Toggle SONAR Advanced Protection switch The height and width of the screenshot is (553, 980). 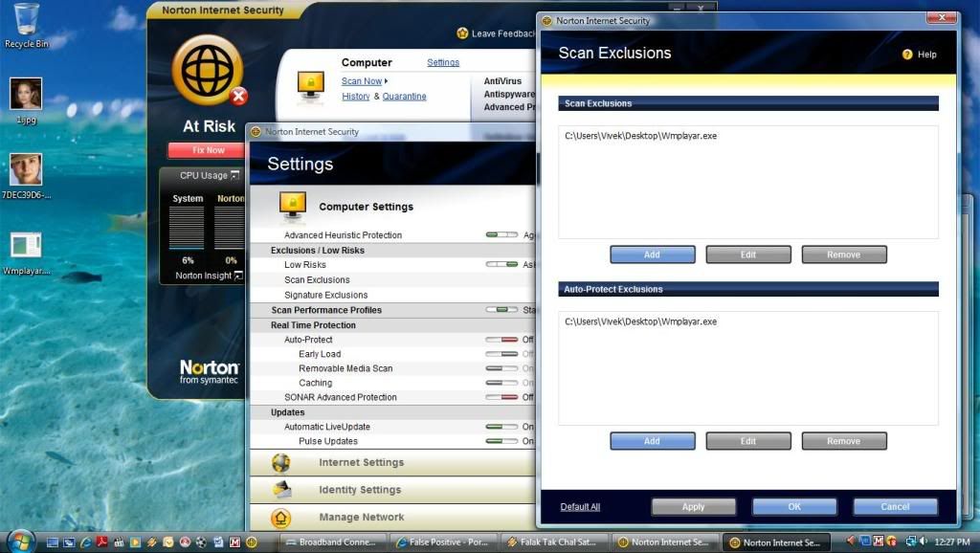(501, 397)
